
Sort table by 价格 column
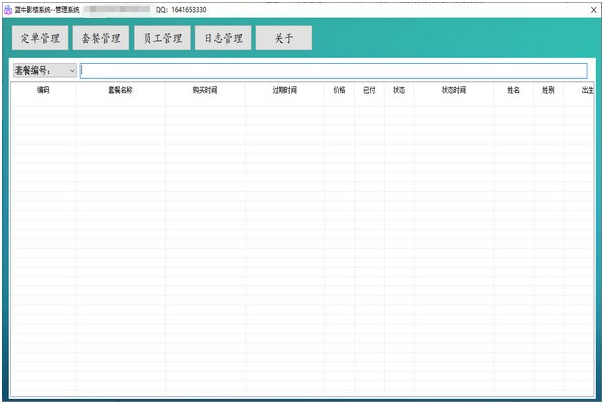[339, 90]
